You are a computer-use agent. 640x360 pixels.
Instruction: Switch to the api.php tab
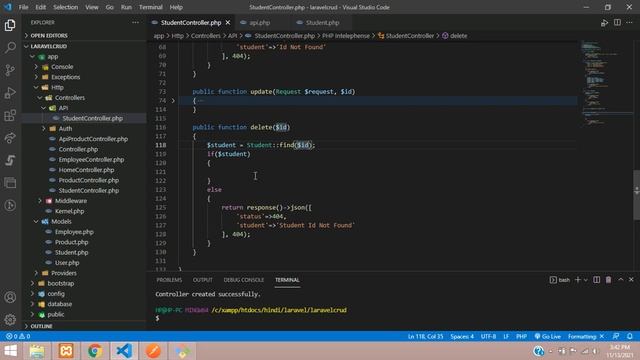(x=260, y=22)
